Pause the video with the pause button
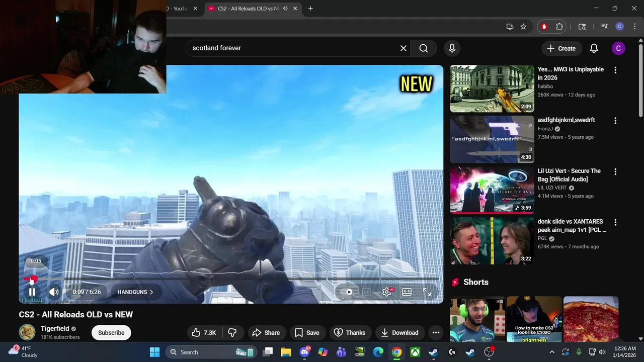This screenshot has width=644, height=362. click(32, 292)
